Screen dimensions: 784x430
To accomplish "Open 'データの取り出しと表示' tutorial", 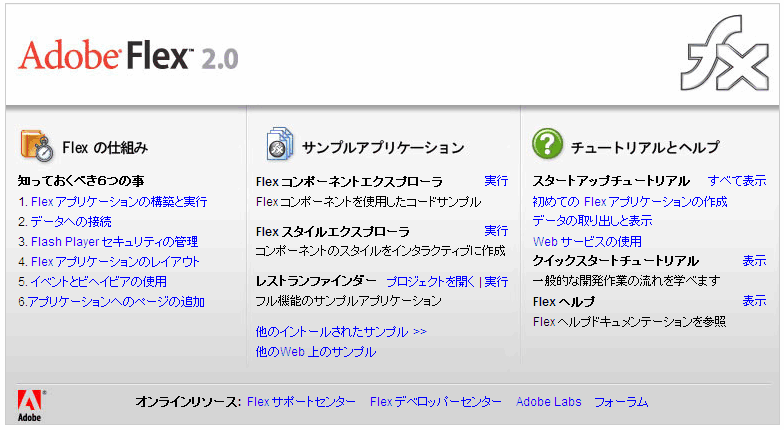I will (x=592, y=220).
